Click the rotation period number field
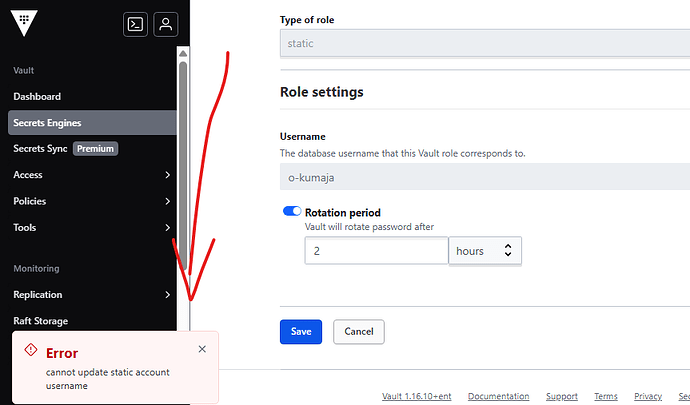The image size is (690, 405). click(376, 251)
